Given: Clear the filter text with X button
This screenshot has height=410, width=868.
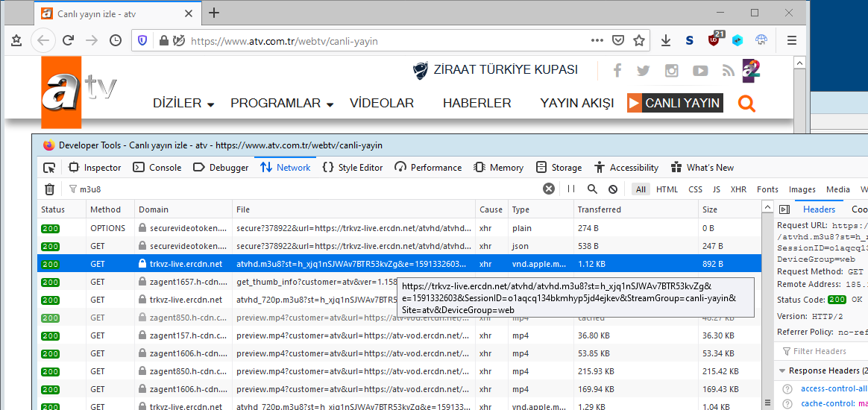Looking at the screenshot, I should (549, 189).
